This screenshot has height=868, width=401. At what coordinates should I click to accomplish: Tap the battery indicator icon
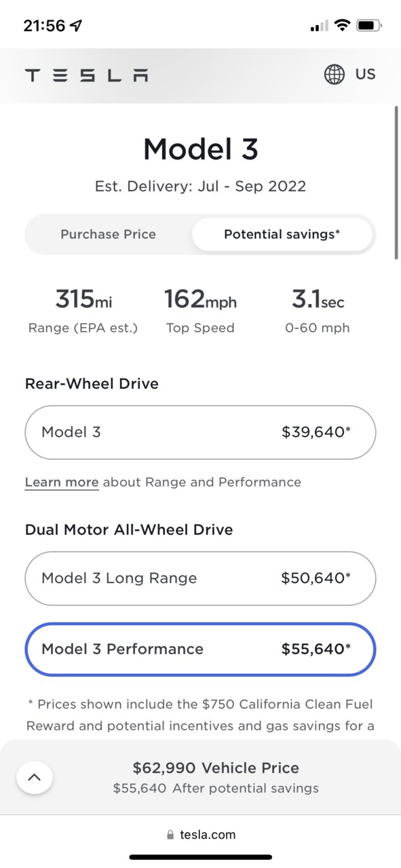(369, 26)
